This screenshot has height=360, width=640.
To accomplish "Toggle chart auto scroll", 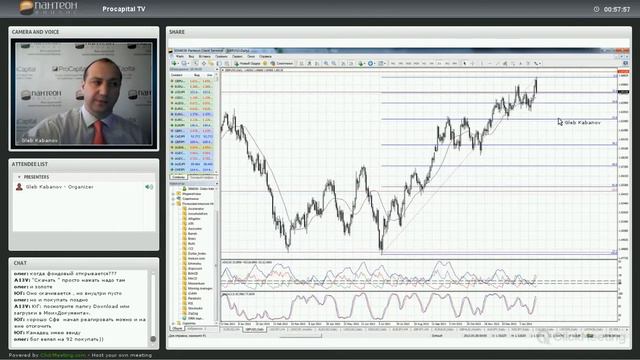I will [x=343, y=63].
